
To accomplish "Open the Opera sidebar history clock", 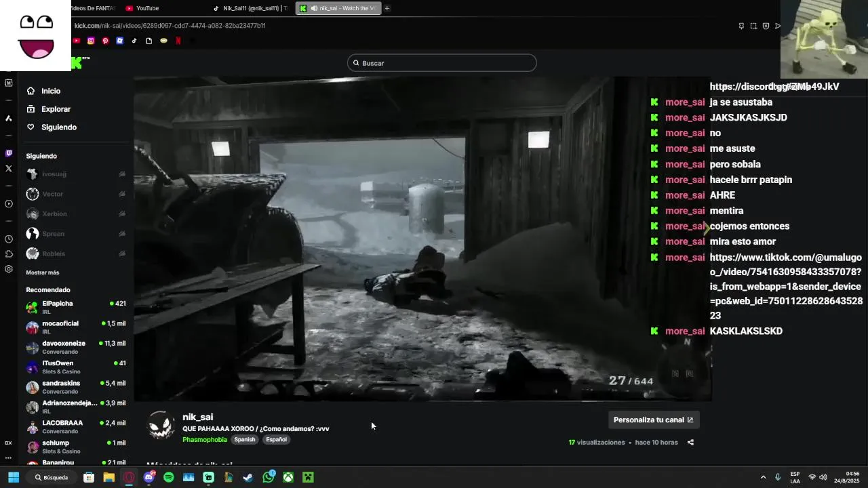I will tap(8, 239).
